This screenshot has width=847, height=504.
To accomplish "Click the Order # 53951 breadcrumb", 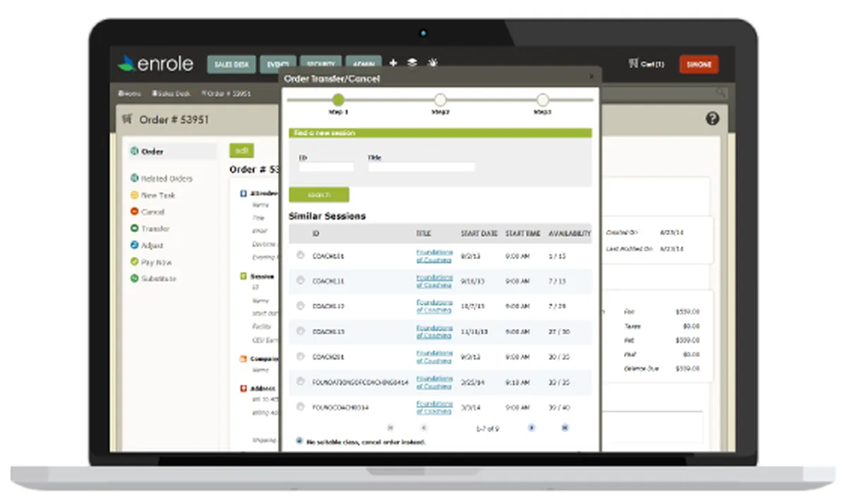I will (226, 93).
